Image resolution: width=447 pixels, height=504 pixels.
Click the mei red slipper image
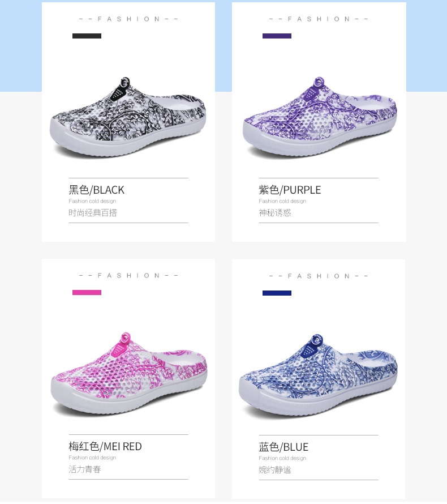[129, 374]
